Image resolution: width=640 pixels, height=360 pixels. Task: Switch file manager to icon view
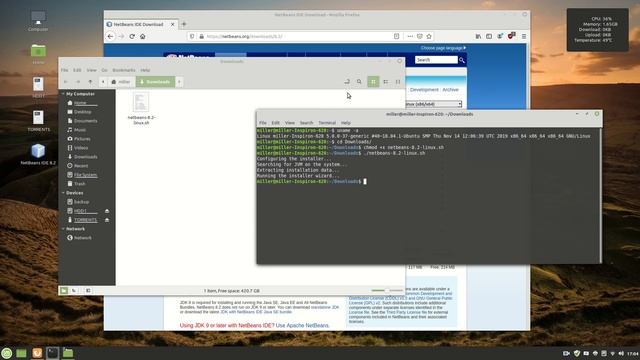click(373, 82)
